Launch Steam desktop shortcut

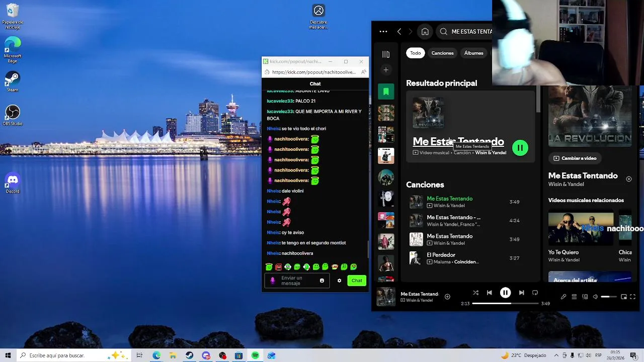(13, 82)
